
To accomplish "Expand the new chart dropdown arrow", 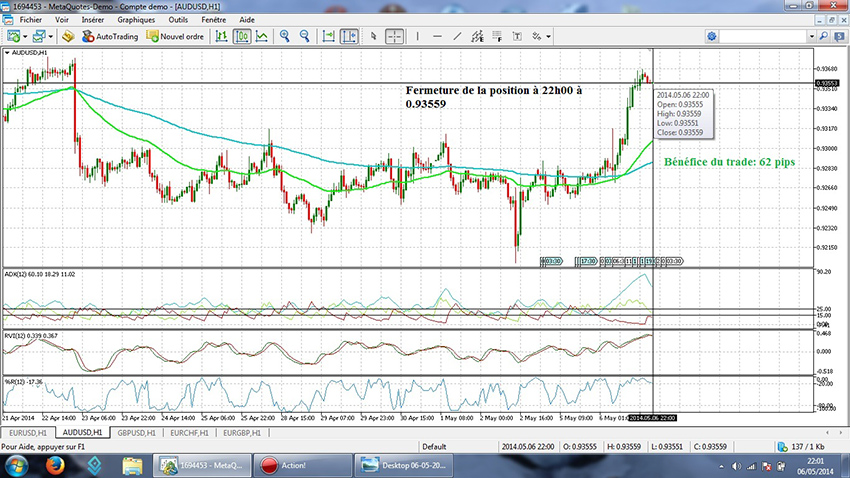I will tap(25, 36).
